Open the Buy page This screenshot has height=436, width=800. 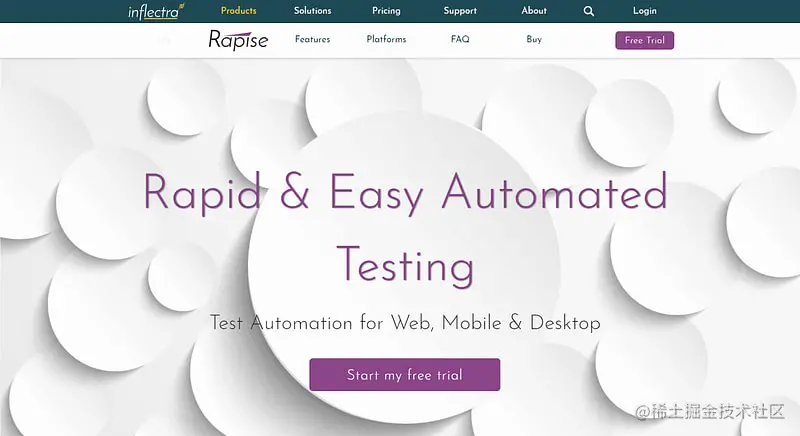pos(534,39)
